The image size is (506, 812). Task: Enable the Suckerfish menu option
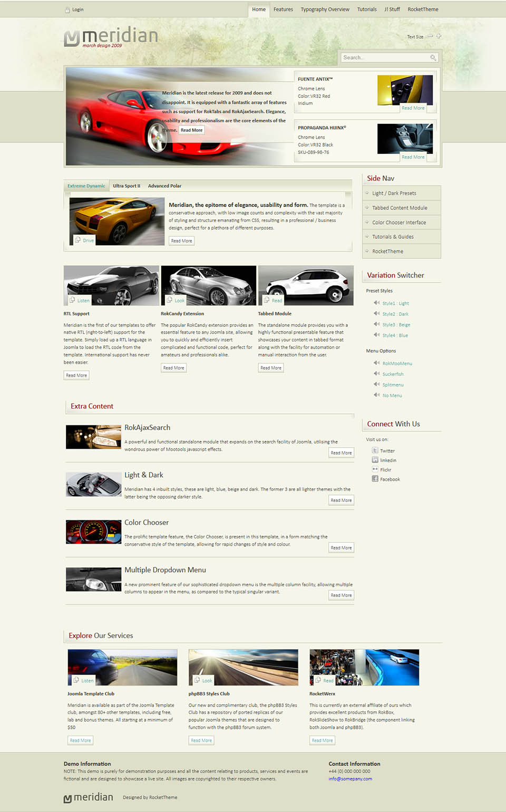pyautogui.click(x=393, y=374)
